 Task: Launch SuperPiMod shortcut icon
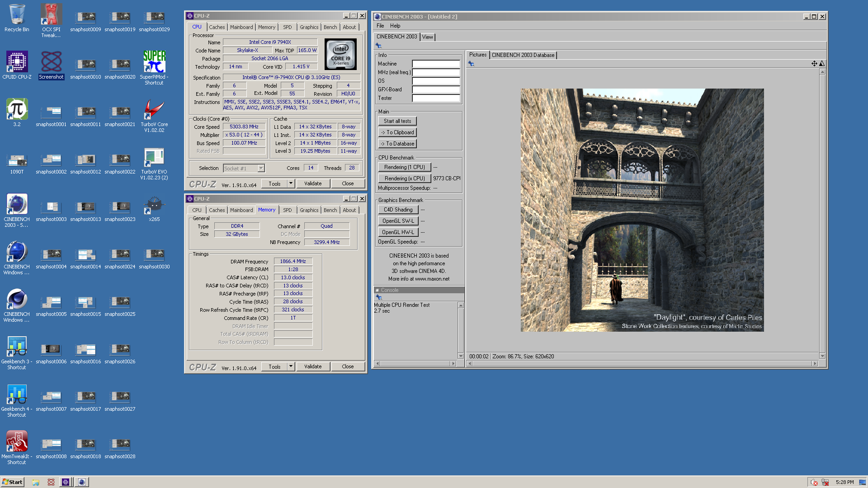pos(154,68)
